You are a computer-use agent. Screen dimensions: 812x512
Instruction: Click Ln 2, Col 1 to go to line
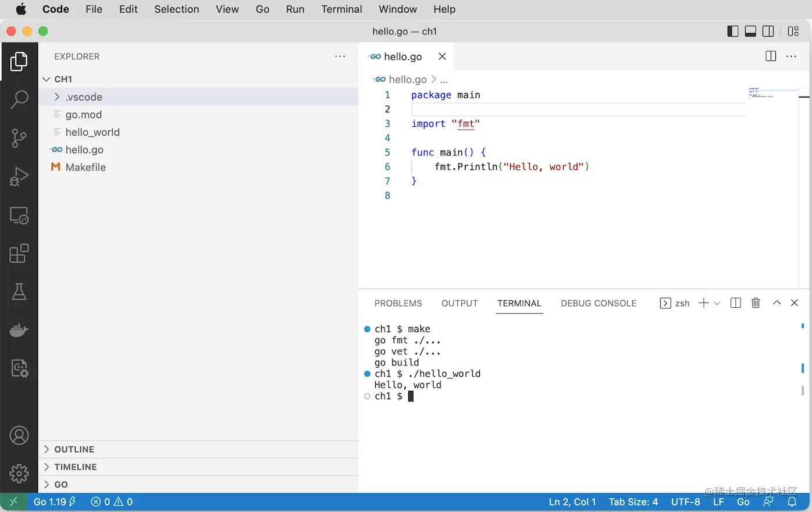point(572,502)
